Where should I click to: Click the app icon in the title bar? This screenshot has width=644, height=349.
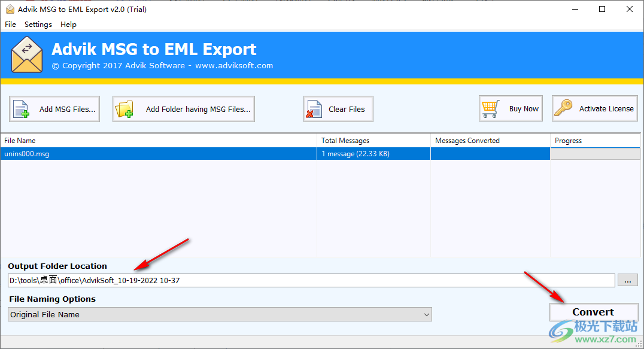tap(10, 9)
